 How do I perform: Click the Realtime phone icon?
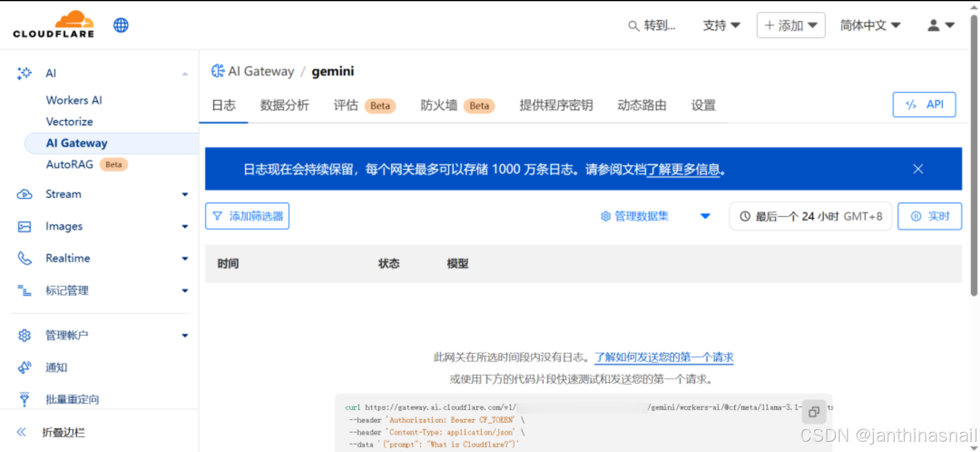(x=24, y=258)
